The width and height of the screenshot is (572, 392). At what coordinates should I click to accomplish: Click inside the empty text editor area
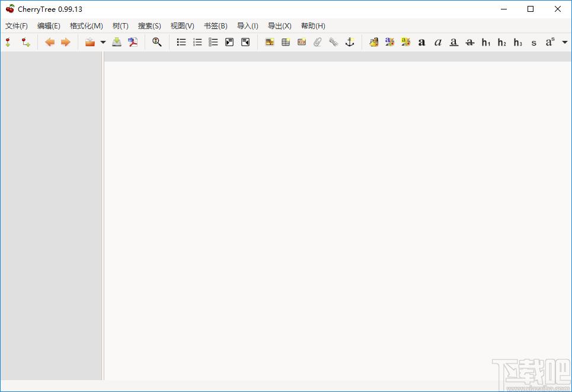click(338, 220)
